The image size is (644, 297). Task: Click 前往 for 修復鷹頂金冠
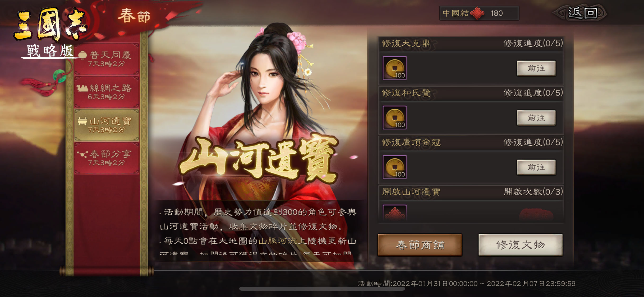(x=536, y=167)
